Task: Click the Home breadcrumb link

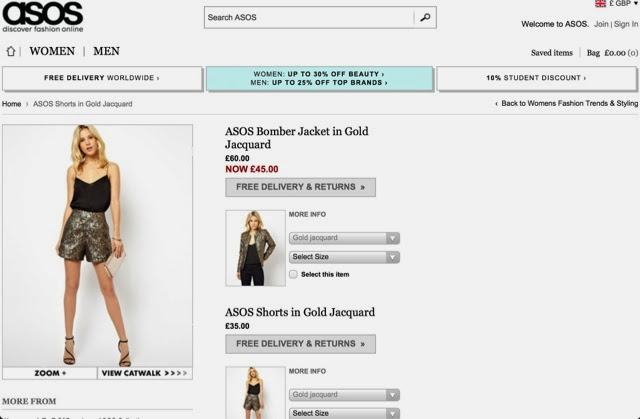Action: [x=11, y=104]
